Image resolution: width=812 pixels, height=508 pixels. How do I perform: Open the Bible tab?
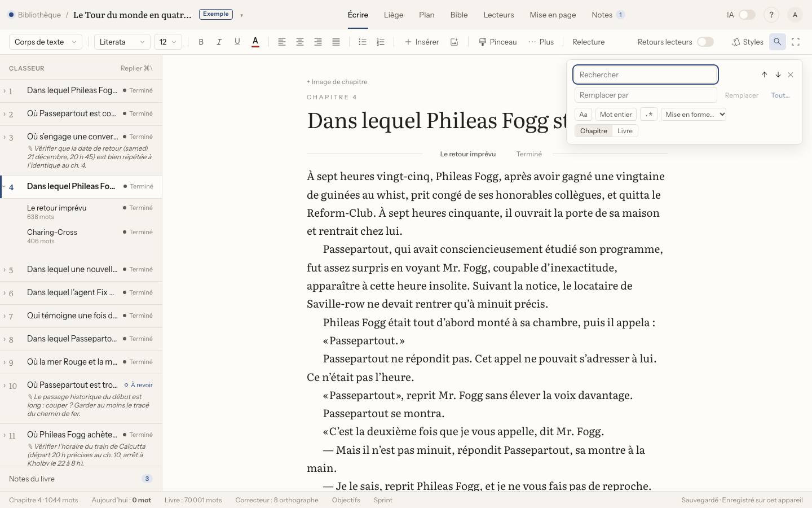click(459, 15)
